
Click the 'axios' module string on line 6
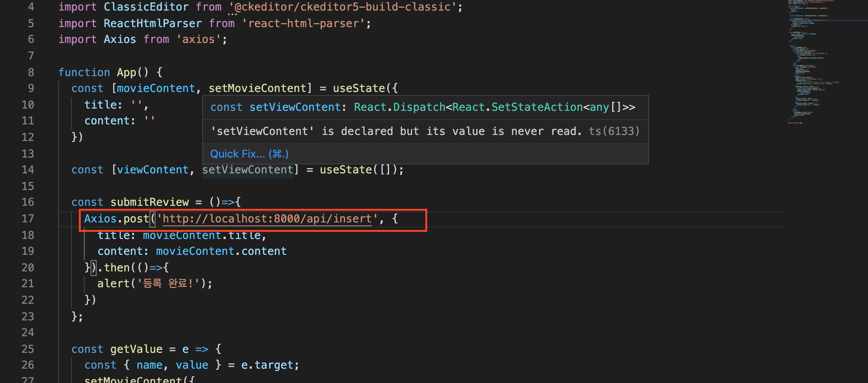199,39
